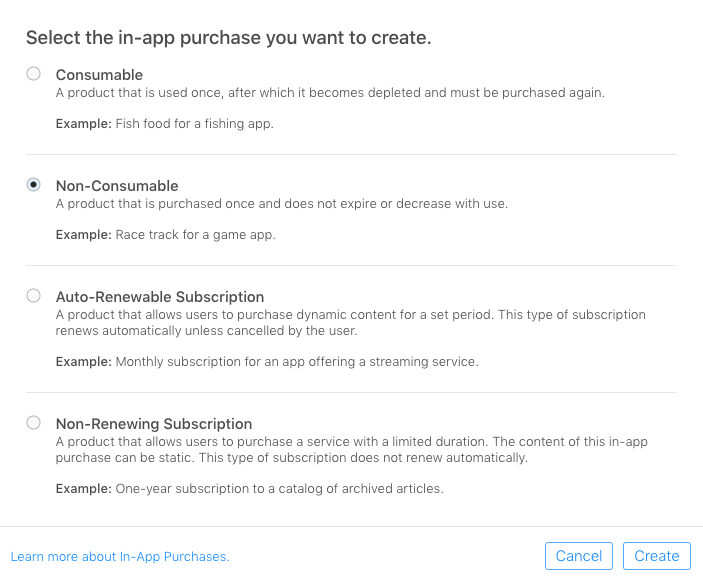This screenshot has height=580, width=703.
Task: Click the Auto-Renewable Subscription title text
Action: (160, 297)
